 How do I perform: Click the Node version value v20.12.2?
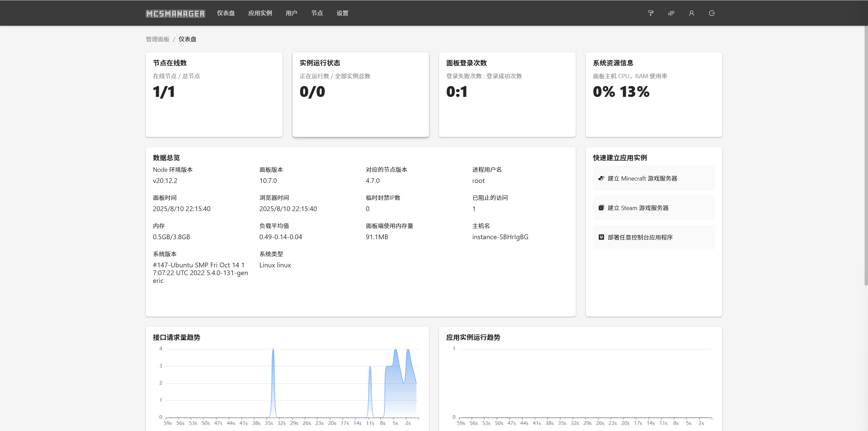[x=165, y=181]
